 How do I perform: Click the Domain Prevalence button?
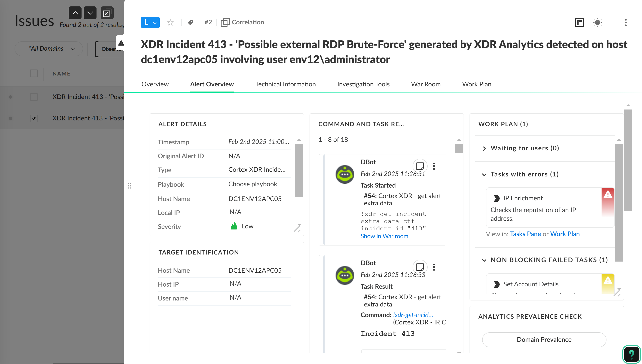(x=544, y=339)
